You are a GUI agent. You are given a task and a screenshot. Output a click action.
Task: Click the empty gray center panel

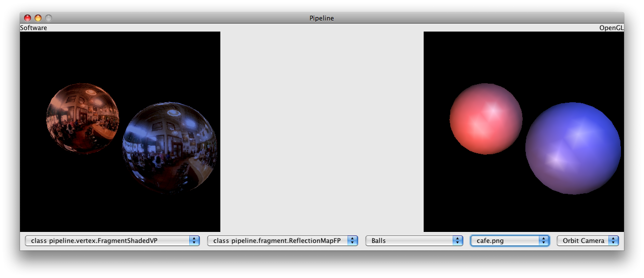click(321, 131)
